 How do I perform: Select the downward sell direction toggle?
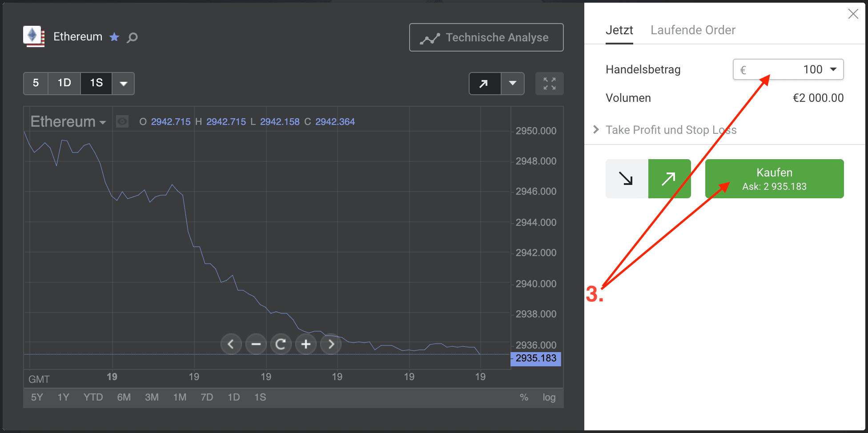point(626,178)
